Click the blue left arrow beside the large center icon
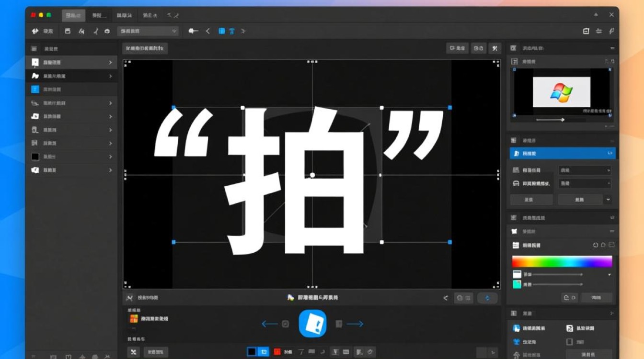Image resolution: width=644 pixels, height=359 pixels. pyautogui.click(x=269, y=324)
